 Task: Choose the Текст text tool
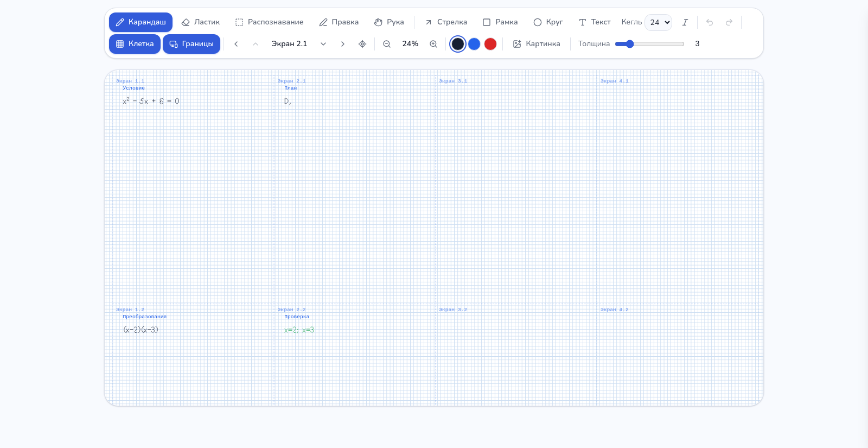(595, 22)
